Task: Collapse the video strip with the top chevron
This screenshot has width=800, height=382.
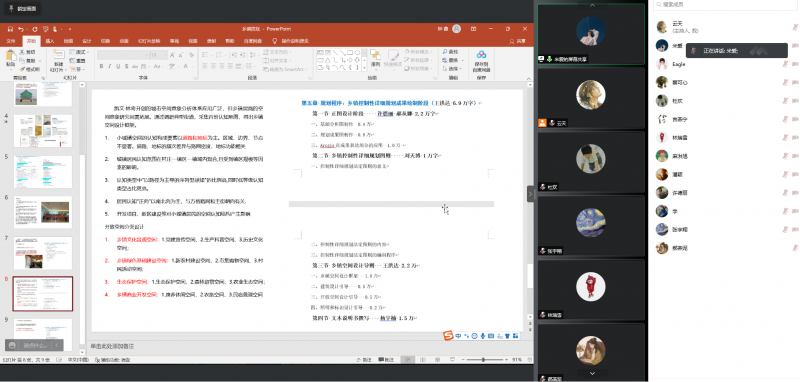Action: [592, 5]
